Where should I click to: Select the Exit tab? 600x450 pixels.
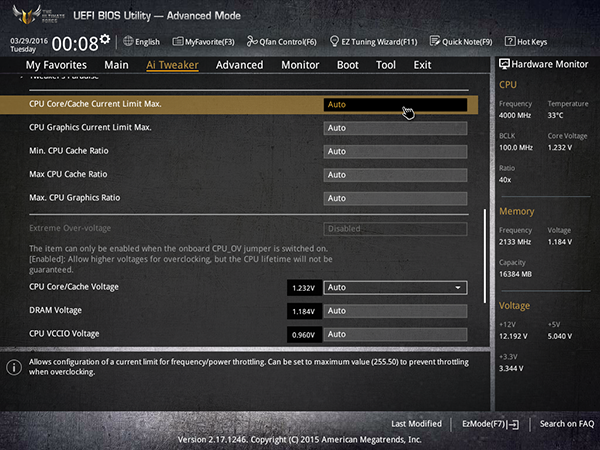(x=422, y=65)
